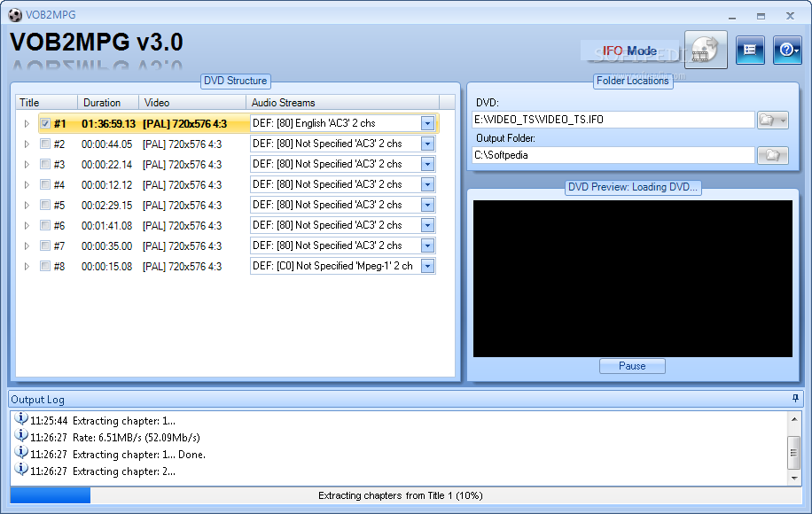Expand title #4 tree row
The image size is (812, 514).
pos(27,185)
